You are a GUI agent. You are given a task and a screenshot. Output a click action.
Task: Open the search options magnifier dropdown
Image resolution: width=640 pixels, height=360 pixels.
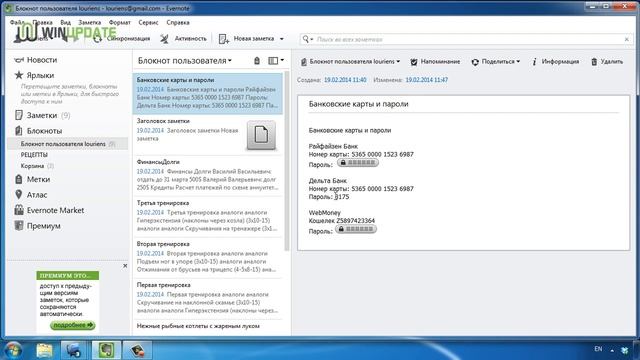tap(307, 39)
